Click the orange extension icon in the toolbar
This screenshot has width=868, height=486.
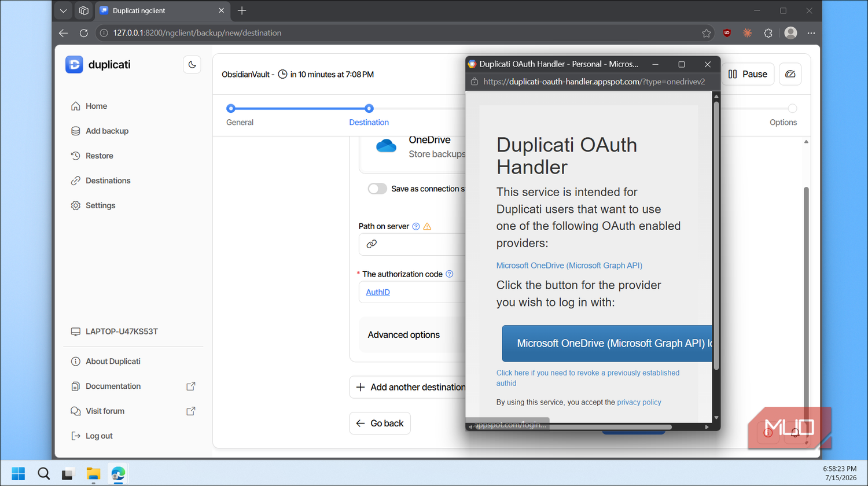[748, 33]
